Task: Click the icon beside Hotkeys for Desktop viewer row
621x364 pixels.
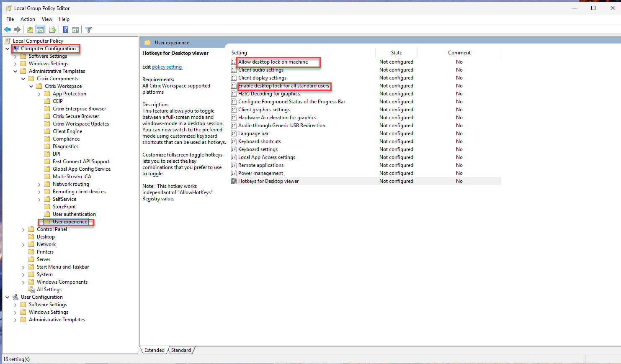Action: point(234,181)
